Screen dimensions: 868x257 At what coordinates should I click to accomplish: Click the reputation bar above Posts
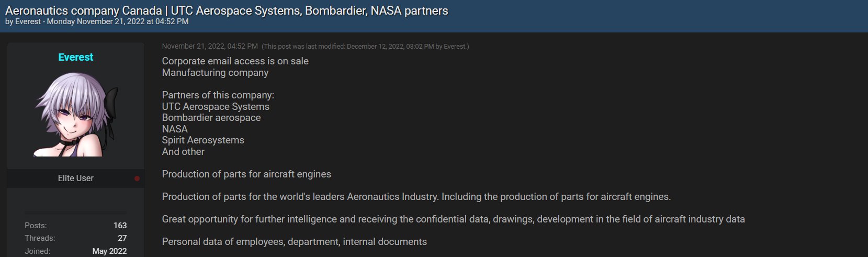pos(76,212)
